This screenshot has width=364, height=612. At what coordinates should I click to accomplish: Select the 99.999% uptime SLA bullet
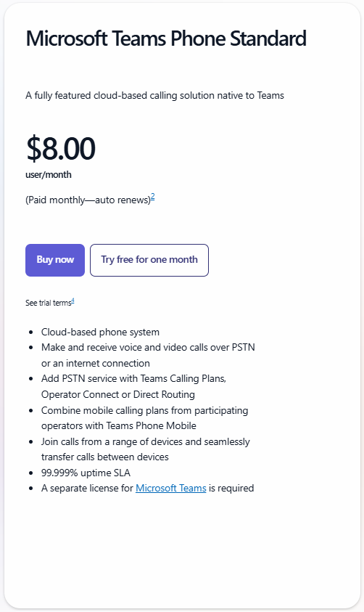coord(86,473)
